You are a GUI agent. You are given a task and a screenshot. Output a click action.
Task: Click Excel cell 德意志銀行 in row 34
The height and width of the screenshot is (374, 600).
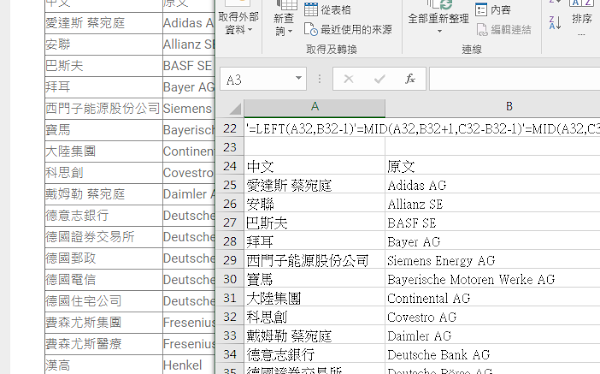315,354
